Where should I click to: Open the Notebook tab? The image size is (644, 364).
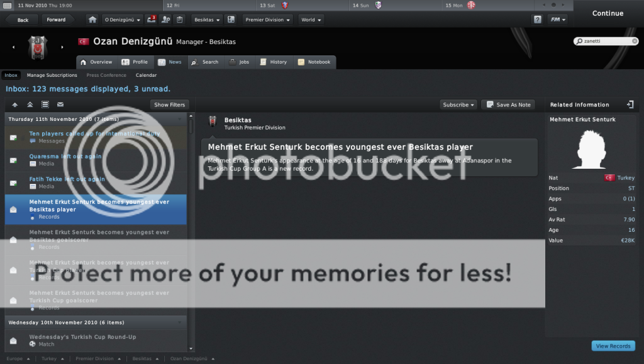314,62
